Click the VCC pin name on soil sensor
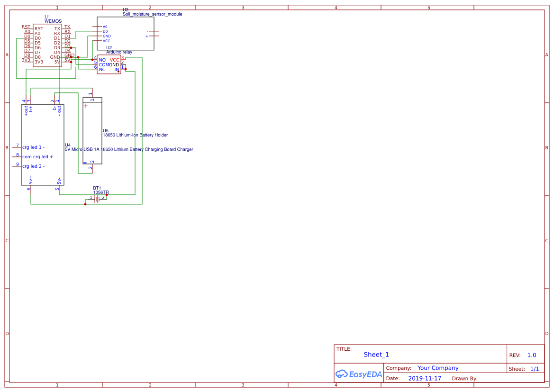The image size is (554, 392). point(106,41)
